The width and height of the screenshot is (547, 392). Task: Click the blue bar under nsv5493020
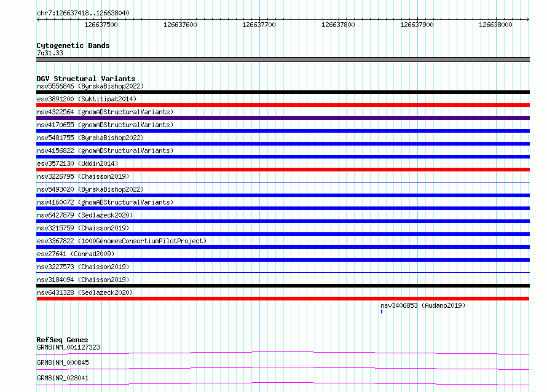283,195
